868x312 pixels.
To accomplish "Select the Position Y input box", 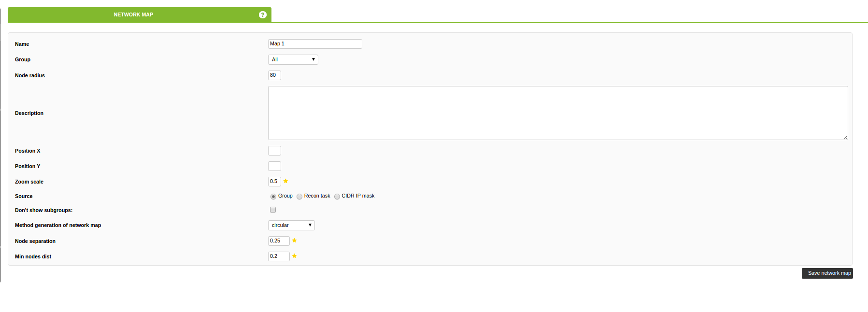I will coord(274,166).
